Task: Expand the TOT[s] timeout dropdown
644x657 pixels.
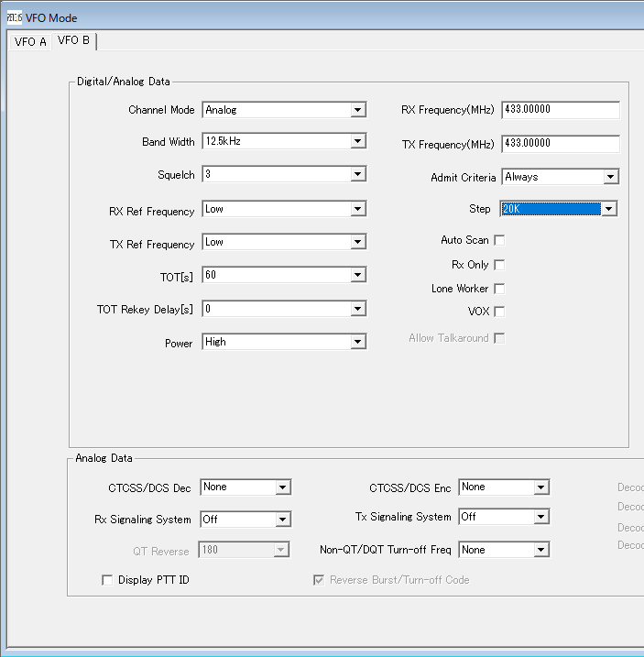Action: pos(357,275)
